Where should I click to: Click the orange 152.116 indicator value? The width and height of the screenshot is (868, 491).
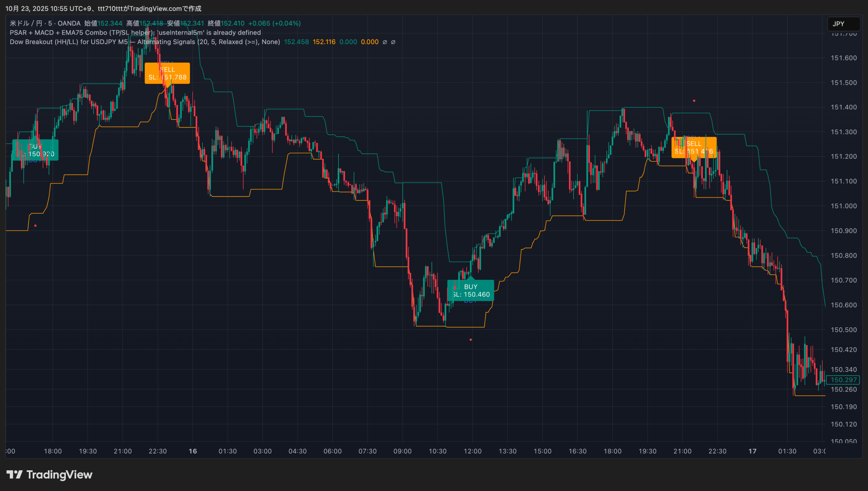(x=324, y=42)
